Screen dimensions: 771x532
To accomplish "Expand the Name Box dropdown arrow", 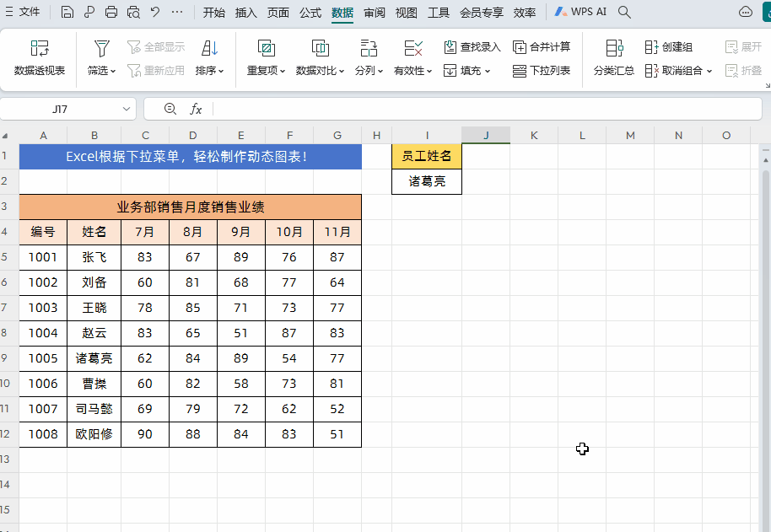I will point(127,109).
